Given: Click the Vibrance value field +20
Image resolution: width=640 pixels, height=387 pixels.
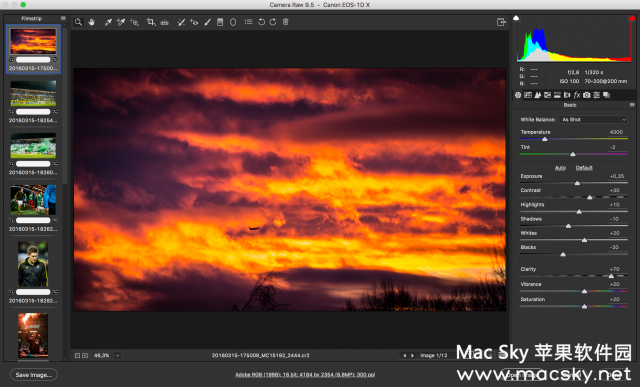Looking at the screenshot, I should tap(615, 284).
